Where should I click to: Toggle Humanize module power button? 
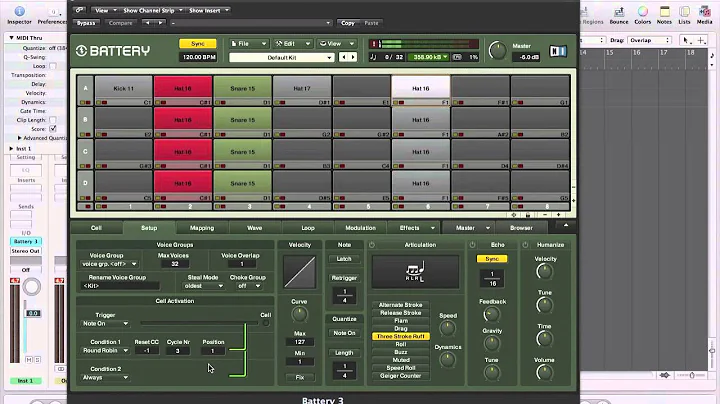click(525, 245)
